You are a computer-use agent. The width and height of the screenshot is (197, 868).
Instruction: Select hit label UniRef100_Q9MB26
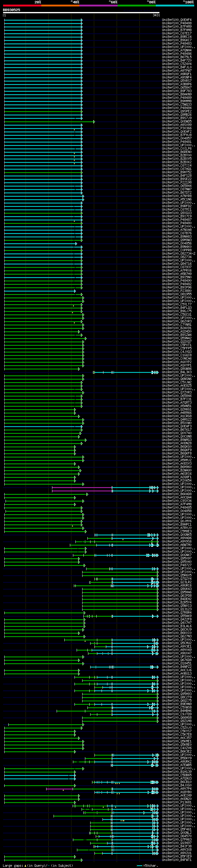click(177, 115)
